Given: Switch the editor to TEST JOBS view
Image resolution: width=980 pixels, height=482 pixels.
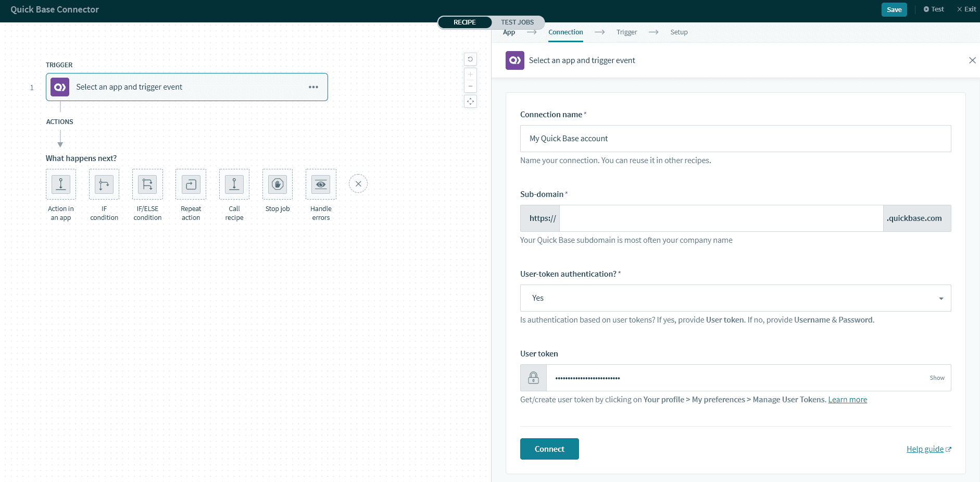Looking at the screenshot, I should [517, 22].
